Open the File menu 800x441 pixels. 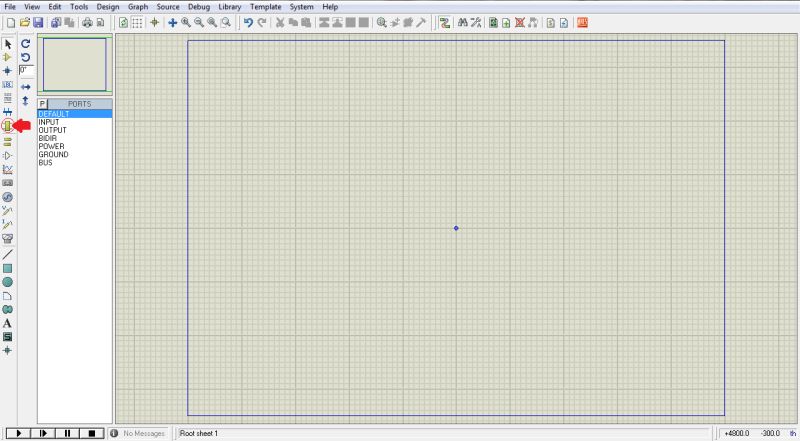click(10, 7)
